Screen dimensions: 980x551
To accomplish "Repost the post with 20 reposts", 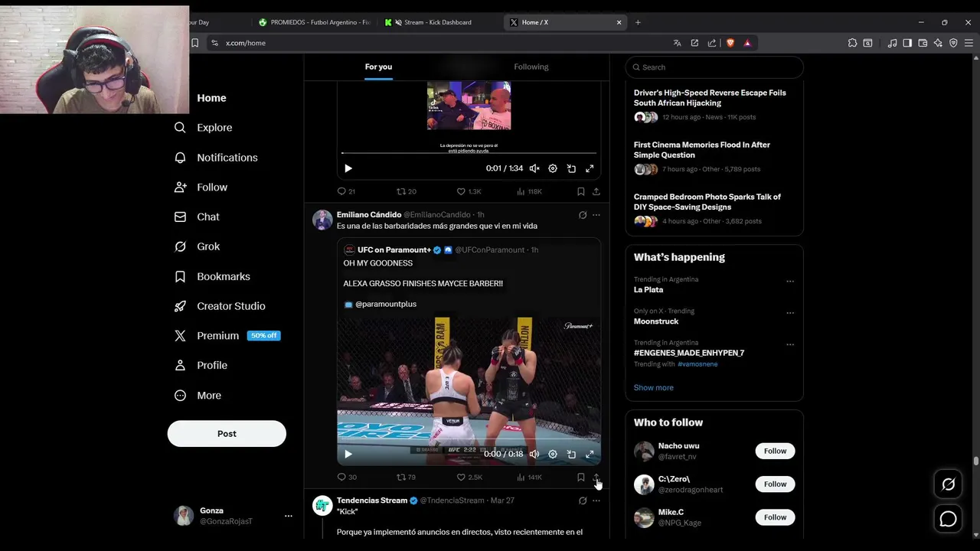I will (406, 191).
